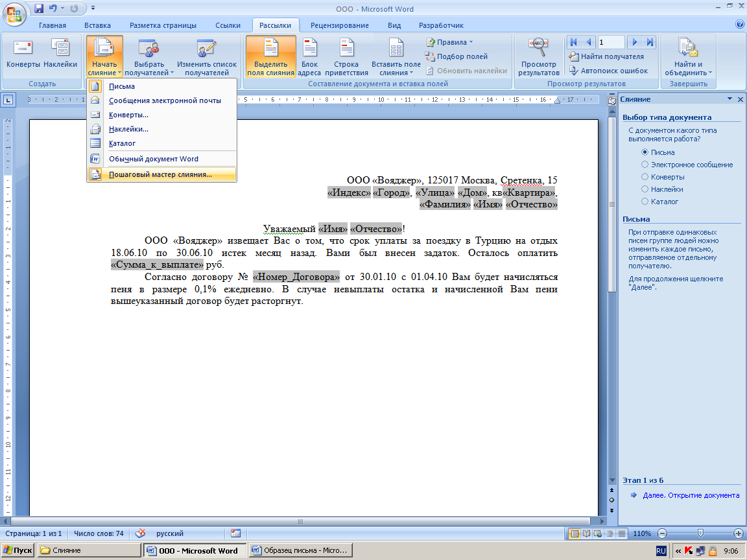Switch to Web Layout view icon
The width and height of the screenshot is (747, 560).
click(x=598, y=534)
